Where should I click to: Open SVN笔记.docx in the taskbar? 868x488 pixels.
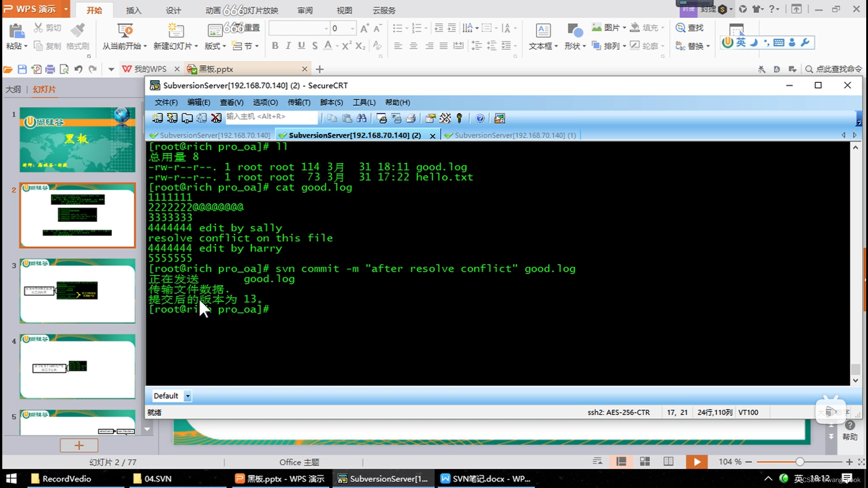(x=486, y=479)
